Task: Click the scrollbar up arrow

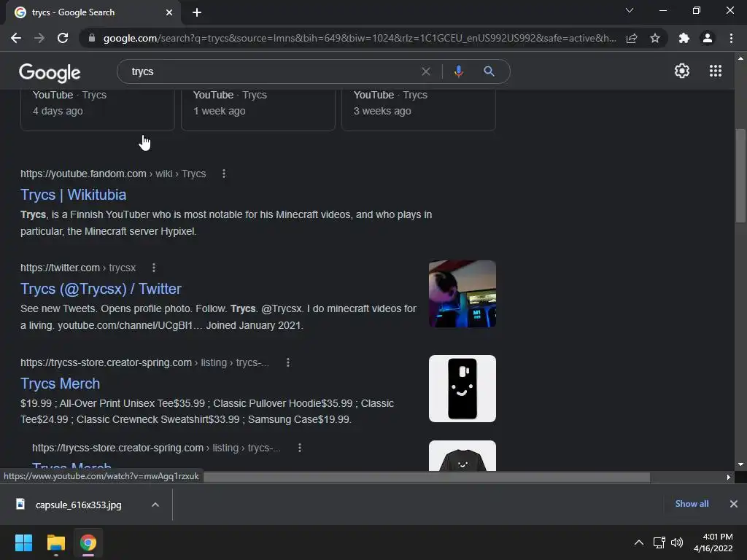Action: click(740, 58)
